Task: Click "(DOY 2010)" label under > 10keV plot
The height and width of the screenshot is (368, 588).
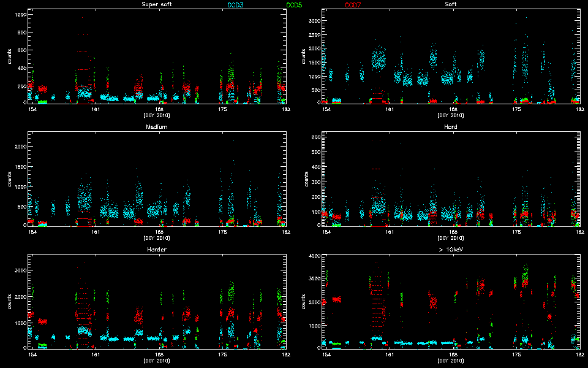Action: 451,361
